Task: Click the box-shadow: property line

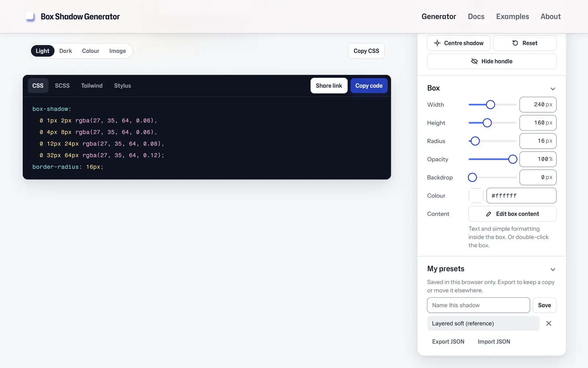Action: pyautogui.click(x=52, y=109)
